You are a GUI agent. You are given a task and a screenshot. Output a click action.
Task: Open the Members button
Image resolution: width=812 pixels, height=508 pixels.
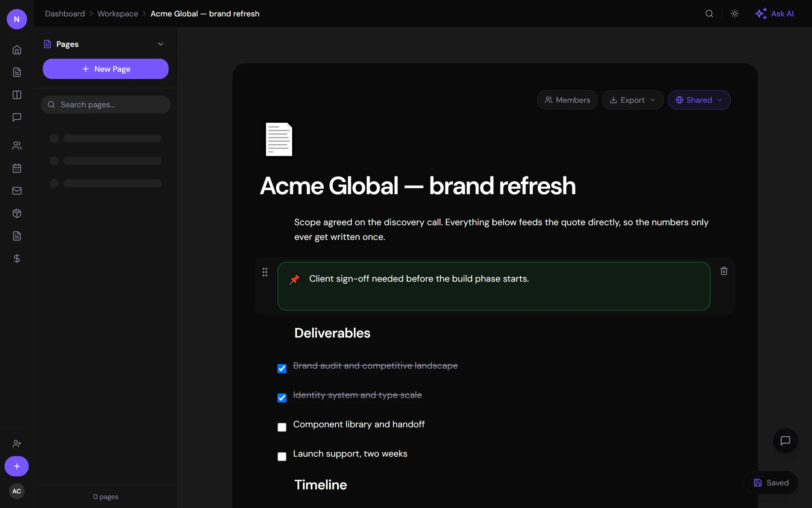tap(567, 100)
